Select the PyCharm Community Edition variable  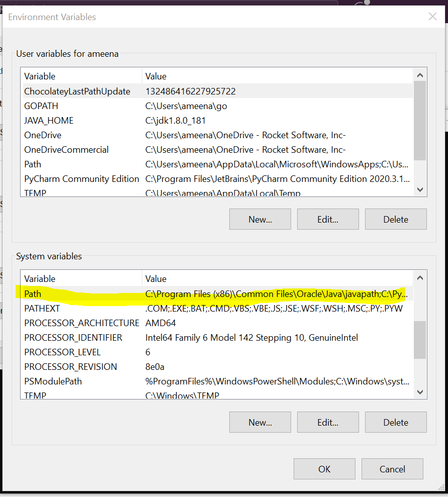(x=81, y=178)
